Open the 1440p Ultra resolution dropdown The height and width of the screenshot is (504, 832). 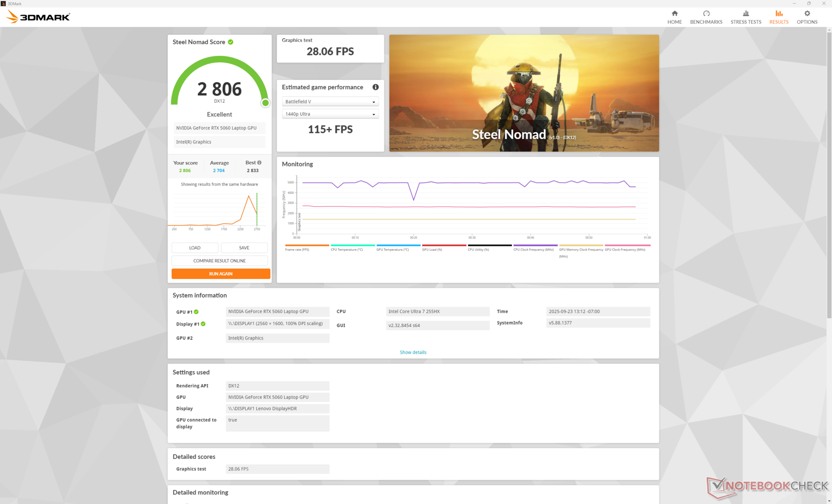pyautogui.click(x=330, y=114)
